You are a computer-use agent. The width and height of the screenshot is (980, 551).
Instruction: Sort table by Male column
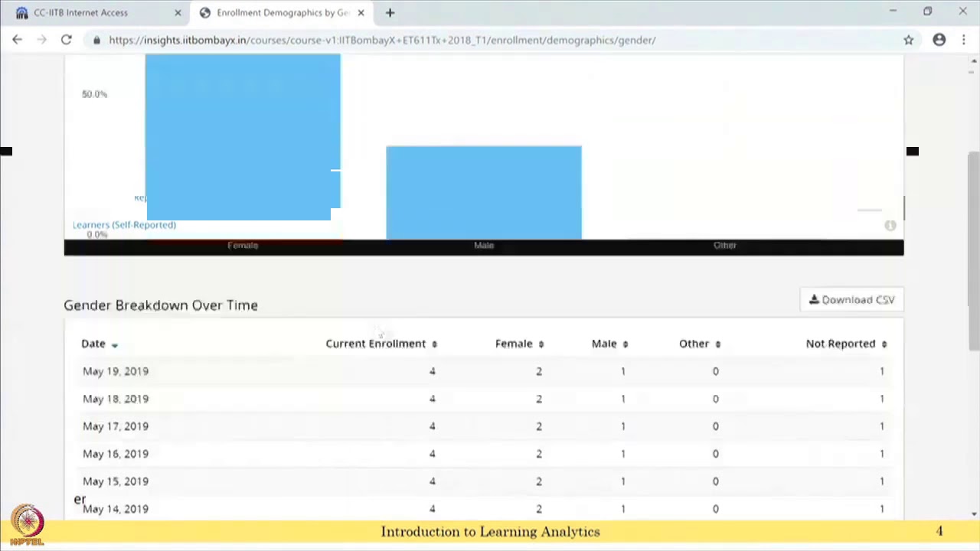tap(609, 344)
